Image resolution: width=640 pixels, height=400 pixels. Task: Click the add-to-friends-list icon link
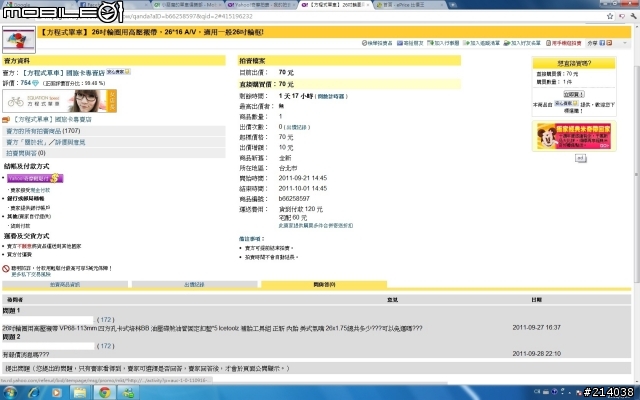pos(522,43)
